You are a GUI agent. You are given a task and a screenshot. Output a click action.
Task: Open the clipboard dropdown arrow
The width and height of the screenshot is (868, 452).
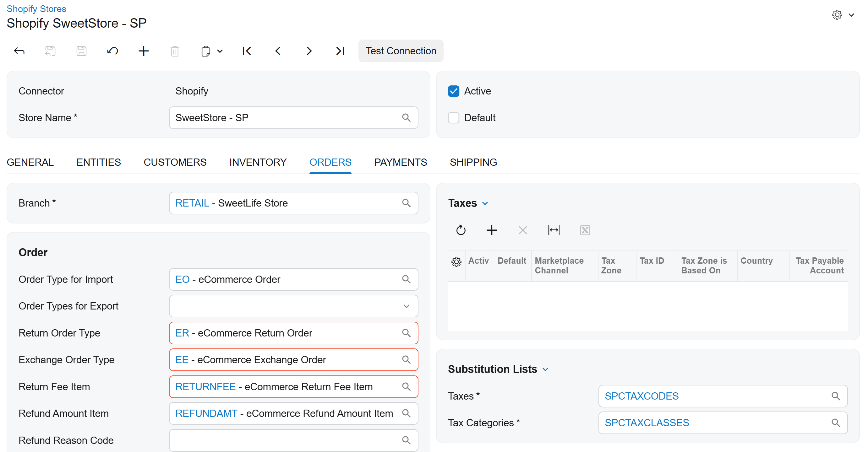click(220, 51)
